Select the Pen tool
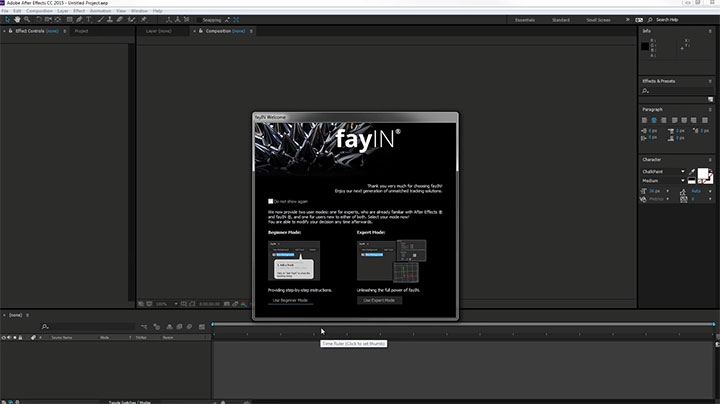720x404 pixels. click(x=79, y=20)
